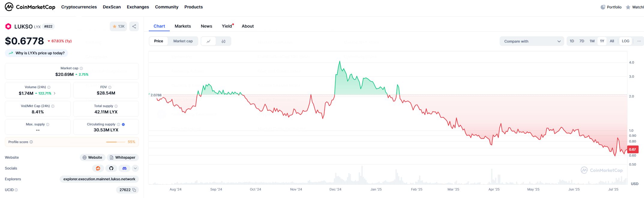Click the Watchlist star icon in the header

click(x=628, y=7)
